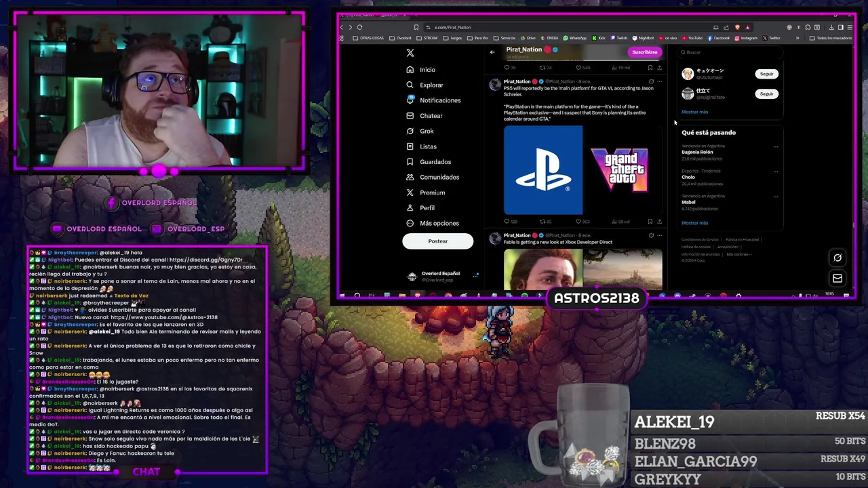
Task: Click Grok icon on the Fable post
Action: pos(651,236)
